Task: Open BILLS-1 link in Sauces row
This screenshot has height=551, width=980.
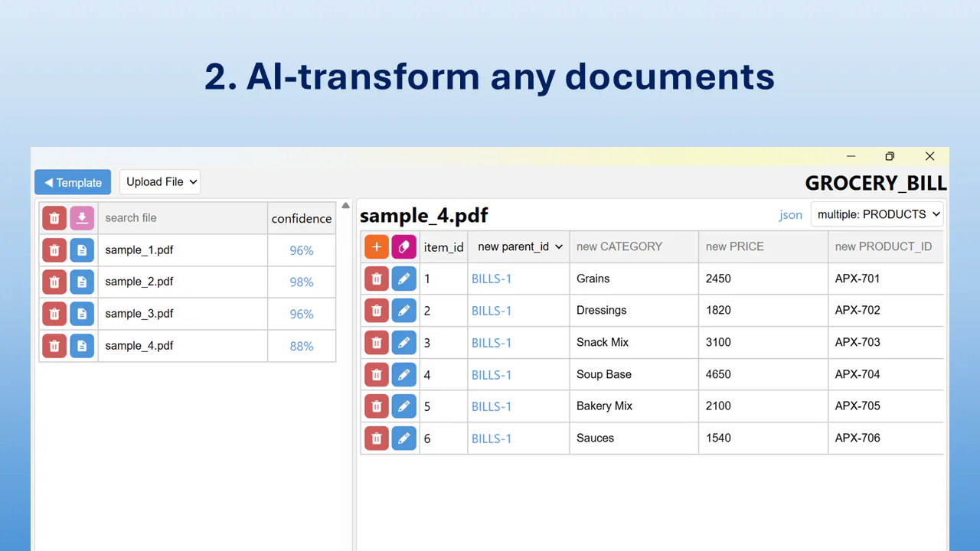Action: click(492, 439)
